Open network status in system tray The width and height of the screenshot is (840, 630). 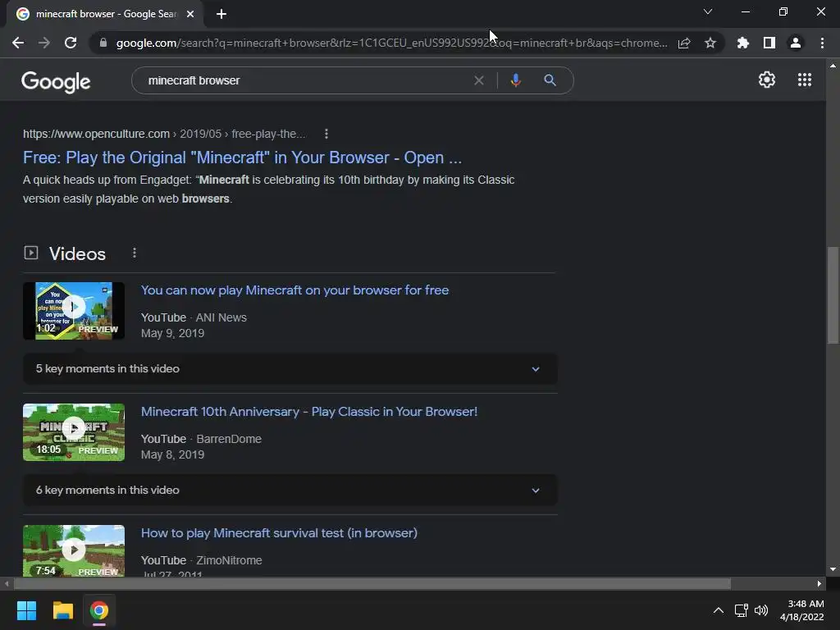pyautogui.click(x=742, y=610)
